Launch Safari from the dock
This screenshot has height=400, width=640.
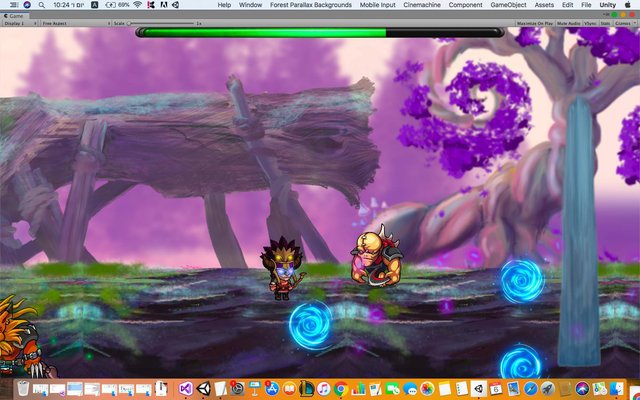531,388
